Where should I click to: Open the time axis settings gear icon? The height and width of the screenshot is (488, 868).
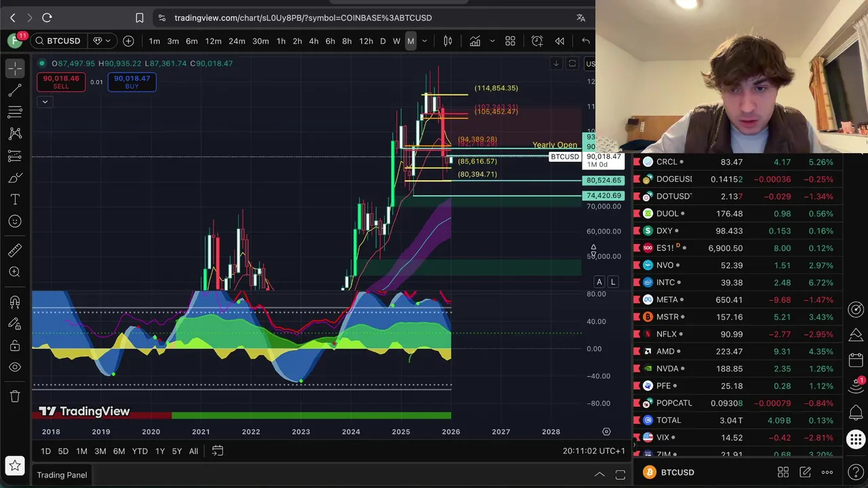[x=606, y=432]
